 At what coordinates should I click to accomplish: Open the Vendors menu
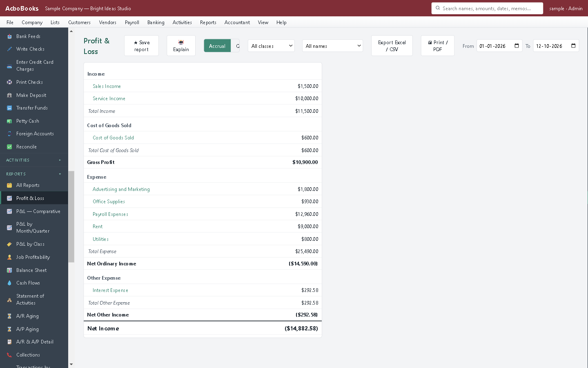tap(108, 22)
